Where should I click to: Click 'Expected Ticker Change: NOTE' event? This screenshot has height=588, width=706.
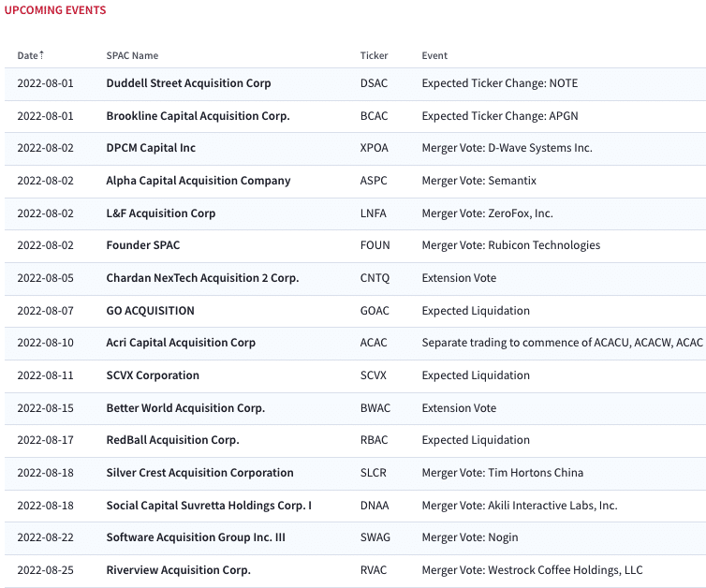click(x=500, y=83)
